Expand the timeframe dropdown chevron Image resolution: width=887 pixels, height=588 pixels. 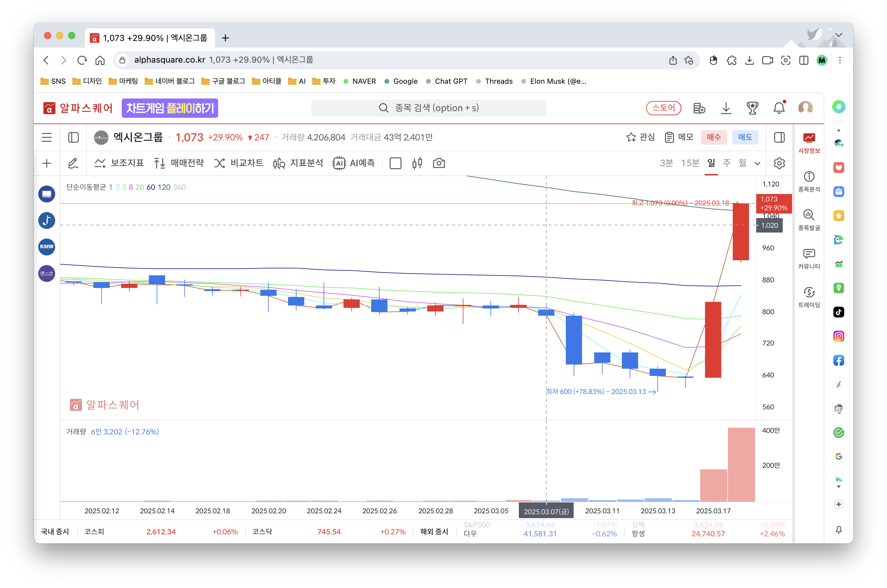[x=757, y=164]
